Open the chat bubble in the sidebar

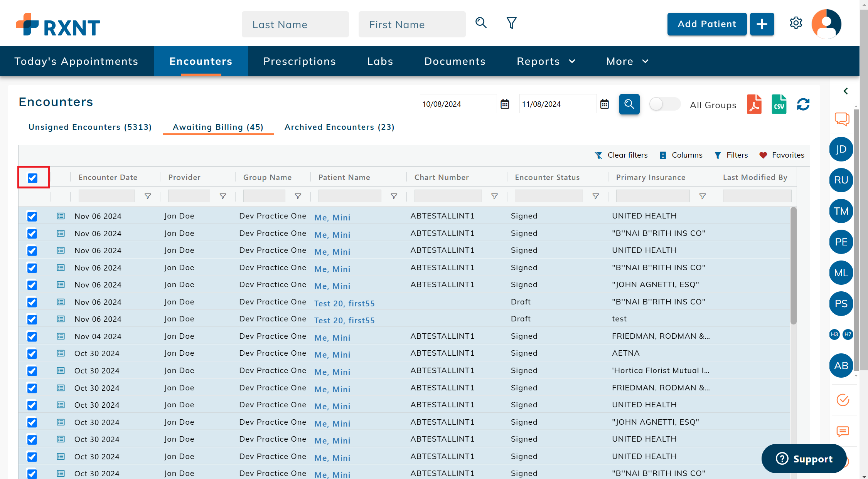click(x=842, y=119)
